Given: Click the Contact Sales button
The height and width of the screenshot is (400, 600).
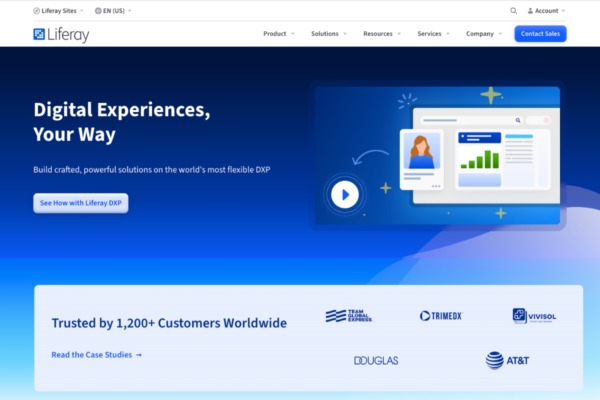Looking at the screenshot, I should (x=540, y=34).
